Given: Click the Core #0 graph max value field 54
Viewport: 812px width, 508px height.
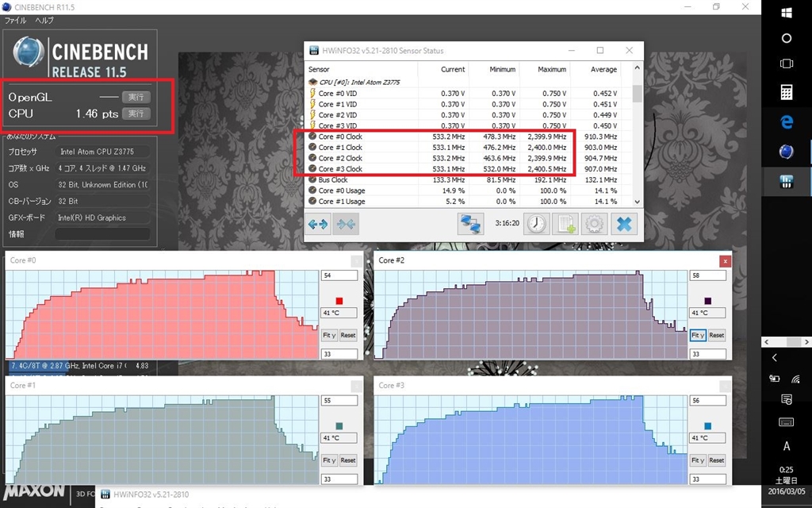Looking at the screenshot, I should (x=339, y=275).
